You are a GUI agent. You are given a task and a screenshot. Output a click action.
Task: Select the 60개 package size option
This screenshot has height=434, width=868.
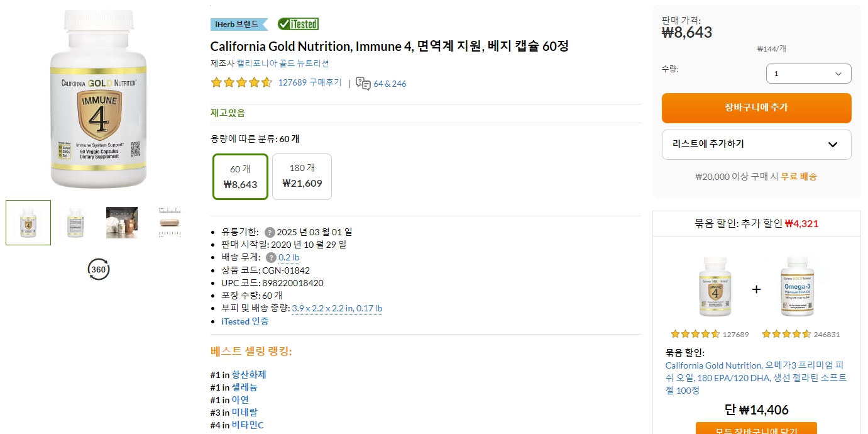[239, 176]
